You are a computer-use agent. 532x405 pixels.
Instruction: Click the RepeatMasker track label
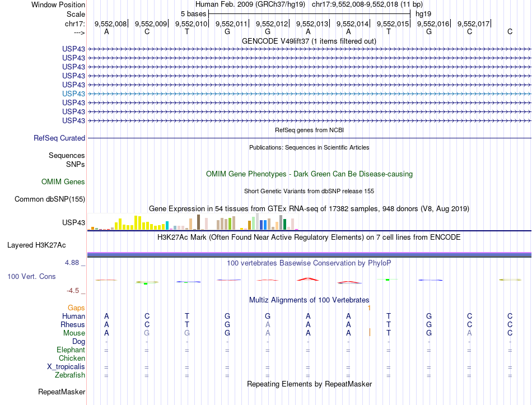(62, 392)
